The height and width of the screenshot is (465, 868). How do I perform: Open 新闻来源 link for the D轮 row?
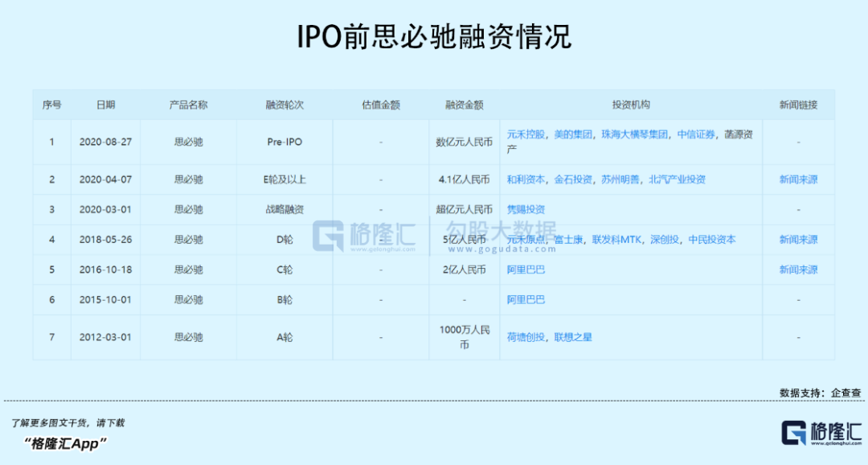point(798,240)
